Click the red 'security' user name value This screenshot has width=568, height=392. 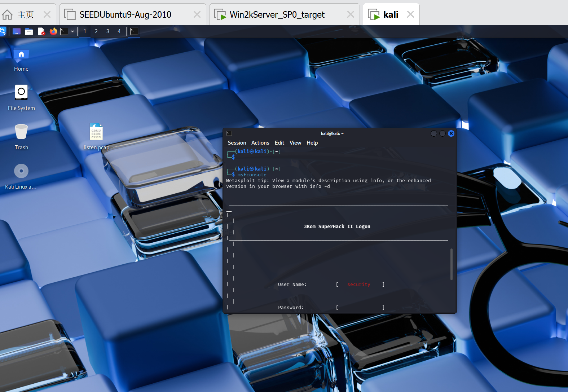coord(359,285)
